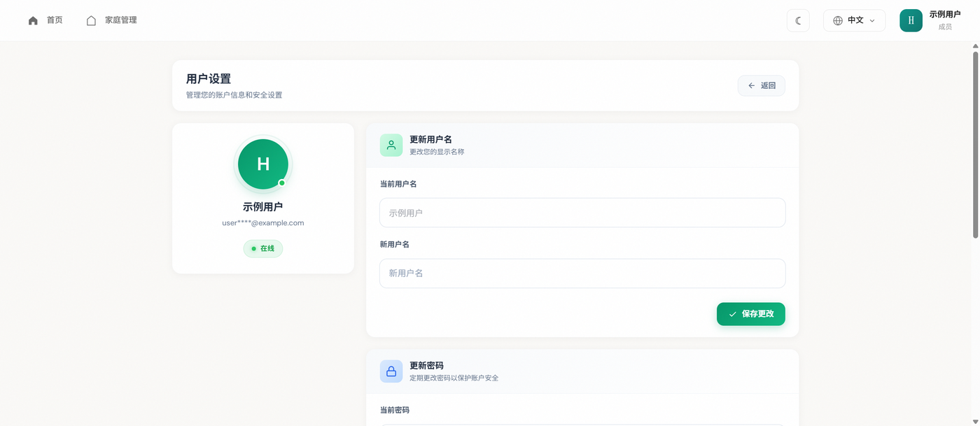Click the left arrow icon in 返回

(x=752, y=85)
